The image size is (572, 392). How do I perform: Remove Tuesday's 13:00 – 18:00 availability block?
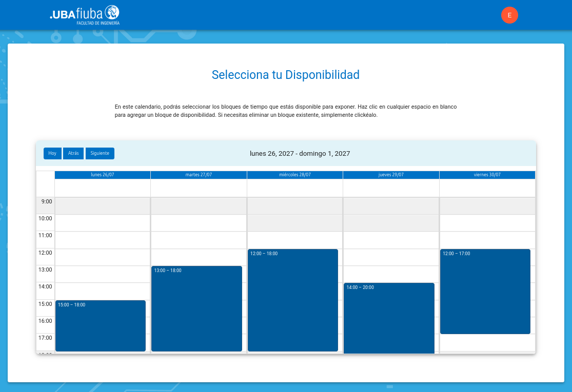tap(196, 308)
